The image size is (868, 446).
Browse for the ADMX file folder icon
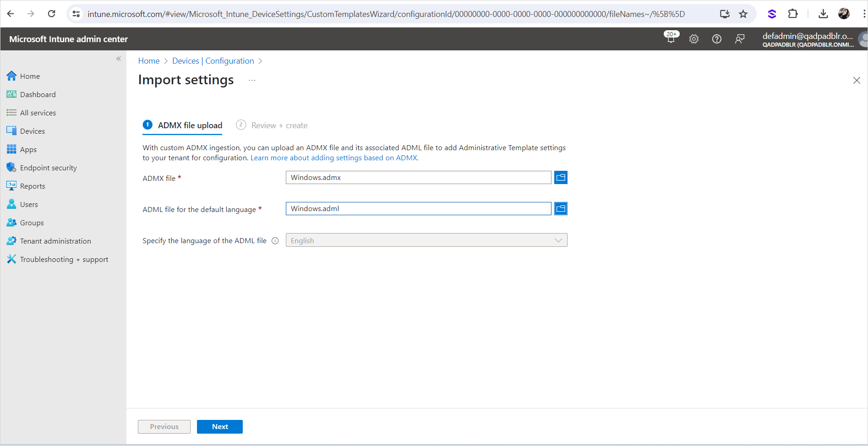(561, 177)
